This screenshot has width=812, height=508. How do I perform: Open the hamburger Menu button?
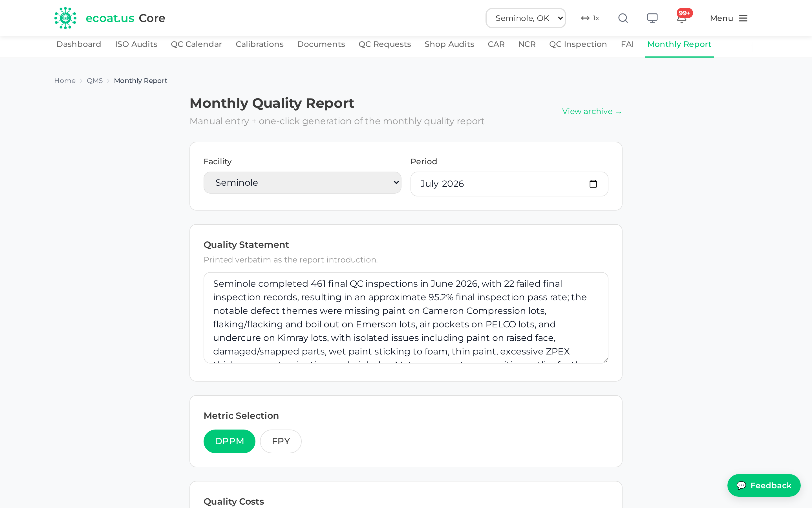pos(729,18)
